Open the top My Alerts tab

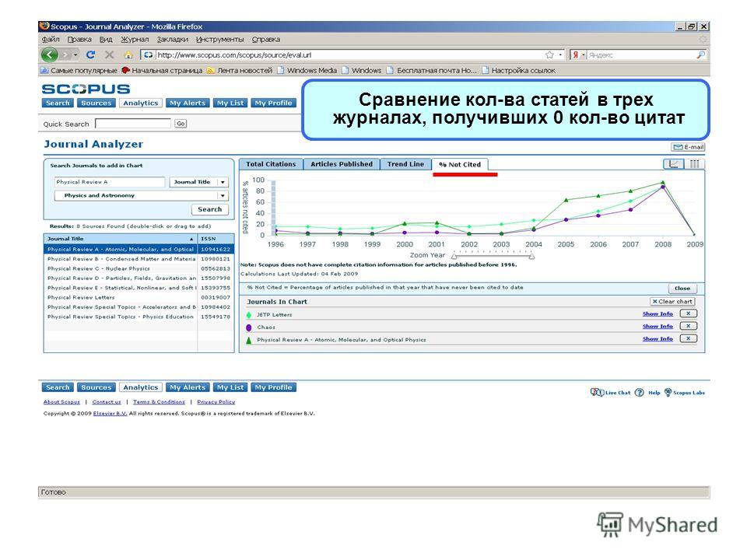(188, 103)
